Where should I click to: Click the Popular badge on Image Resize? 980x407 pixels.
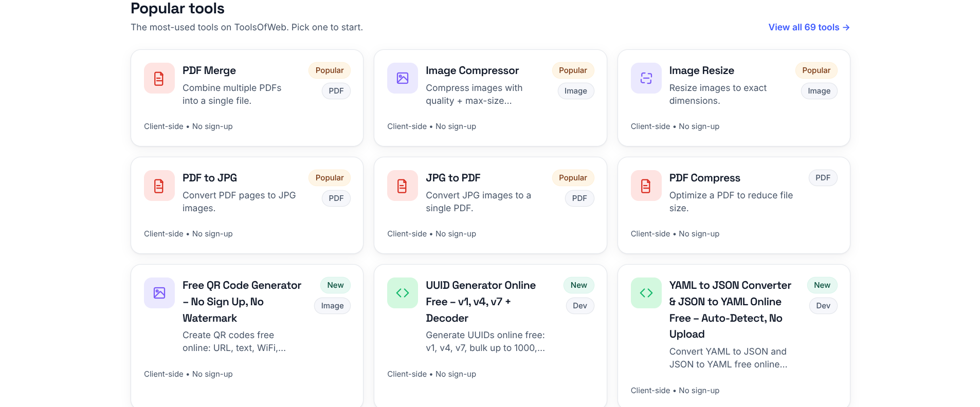[816, 70]
